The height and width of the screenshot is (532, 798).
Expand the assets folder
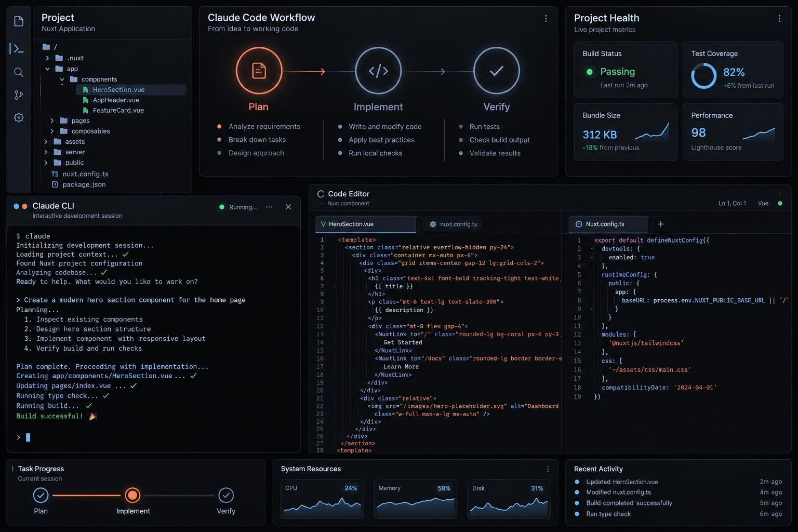click(46, 141)
